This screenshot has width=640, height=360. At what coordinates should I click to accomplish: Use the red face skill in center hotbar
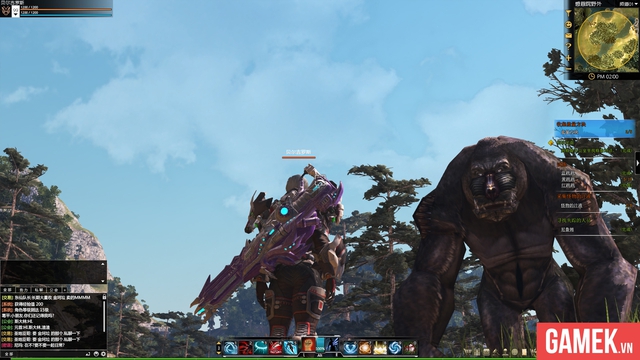tap(309, 344)
